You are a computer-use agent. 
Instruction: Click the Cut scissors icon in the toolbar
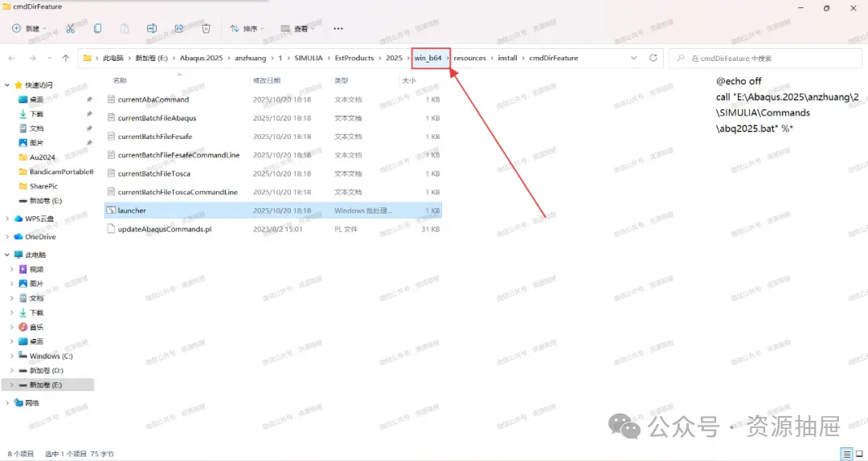(70, 29)
